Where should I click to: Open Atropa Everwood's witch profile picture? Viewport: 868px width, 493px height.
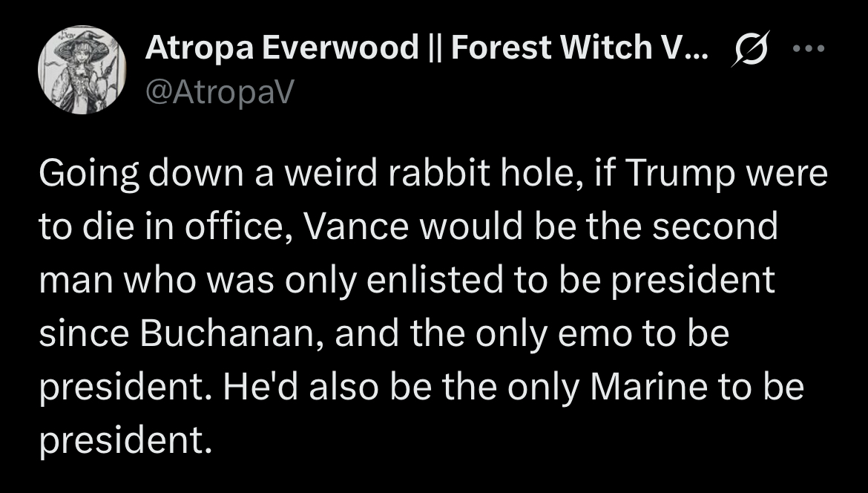(82, 70)
